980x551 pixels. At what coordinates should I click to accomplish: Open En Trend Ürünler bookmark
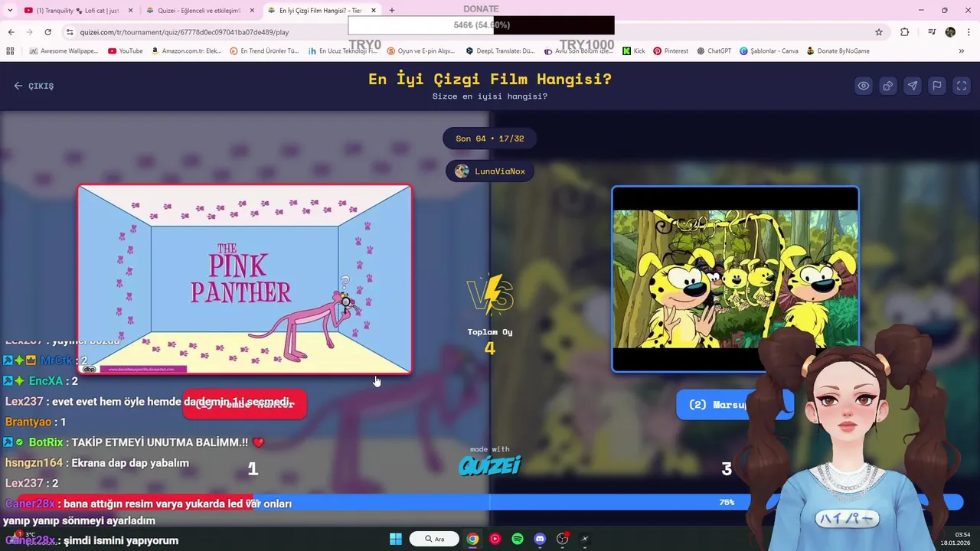[265, 51]
